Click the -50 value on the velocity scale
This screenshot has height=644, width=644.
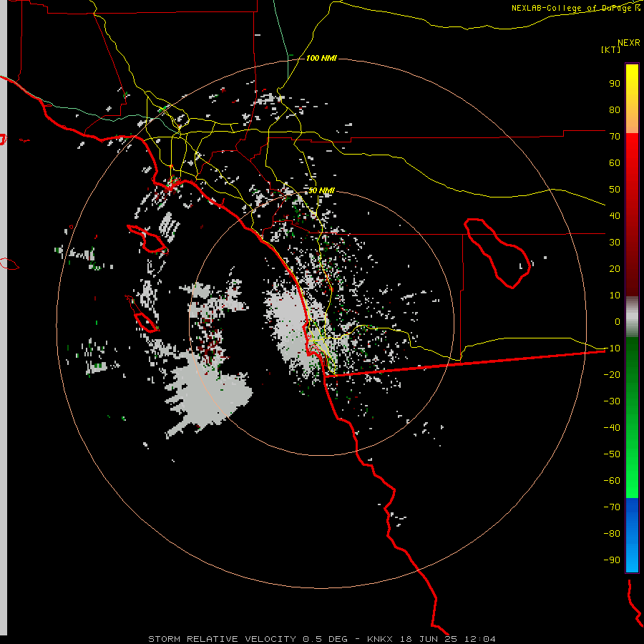(612, 454)
